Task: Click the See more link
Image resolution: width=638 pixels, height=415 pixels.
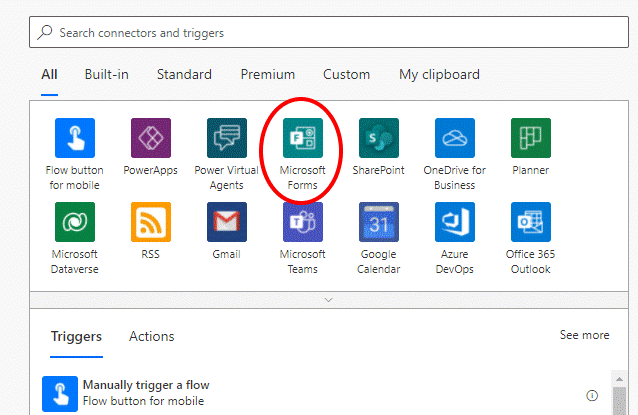Action: (584, 335)
